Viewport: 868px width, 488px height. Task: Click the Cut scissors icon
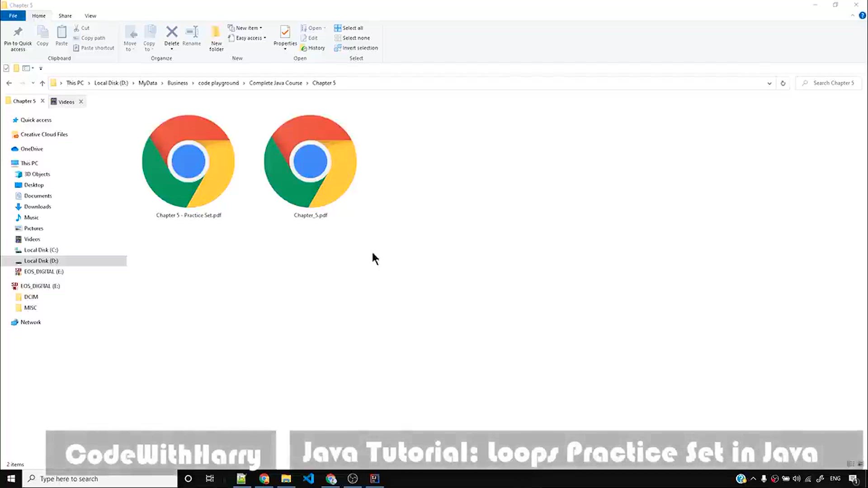(x=76, y=28)
